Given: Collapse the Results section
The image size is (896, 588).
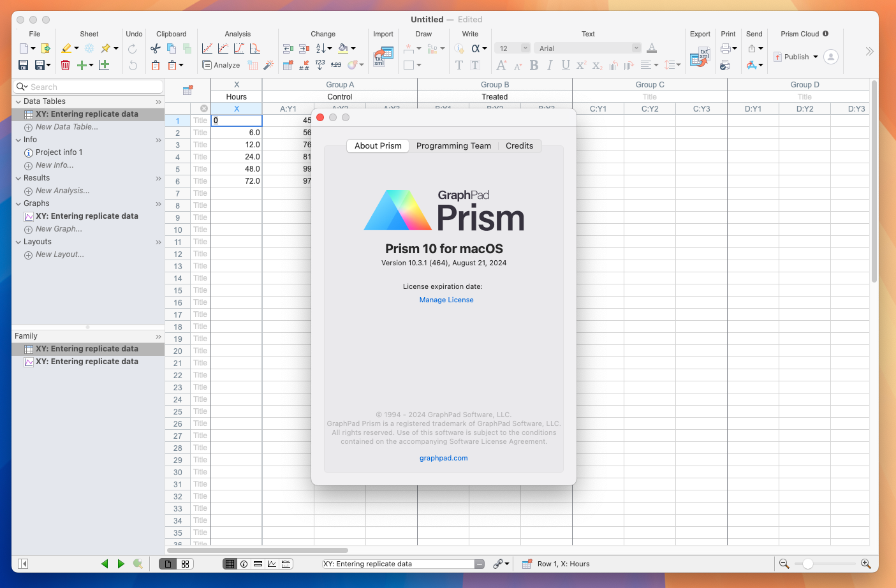Looking at the screenshot, I should tap(18, 178).
